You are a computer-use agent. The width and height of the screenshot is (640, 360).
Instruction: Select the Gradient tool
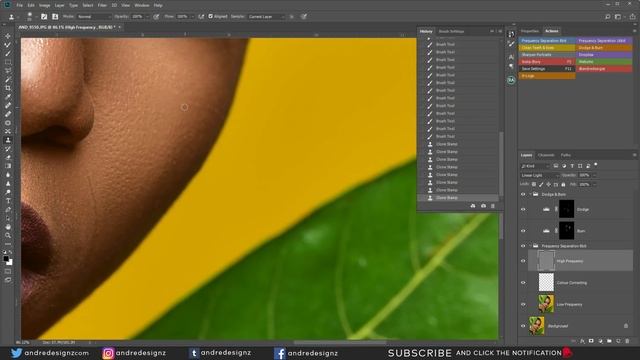(x=8, y=166)
